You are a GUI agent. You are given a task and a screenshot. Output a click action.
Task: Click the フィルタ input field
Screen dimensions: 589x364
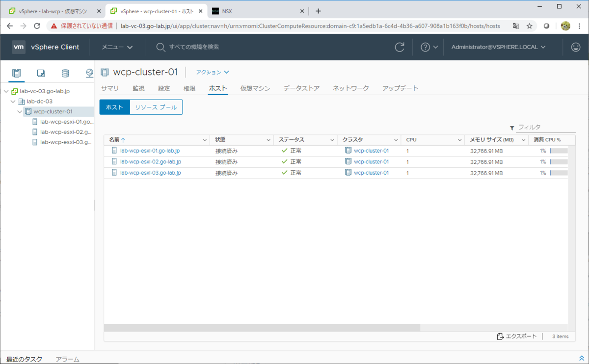point(546,128)
